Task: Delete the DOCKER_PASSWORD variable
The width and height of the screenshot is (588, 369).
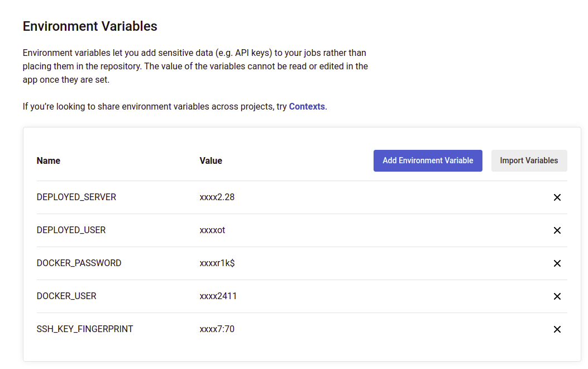Action: coord(557,263)
